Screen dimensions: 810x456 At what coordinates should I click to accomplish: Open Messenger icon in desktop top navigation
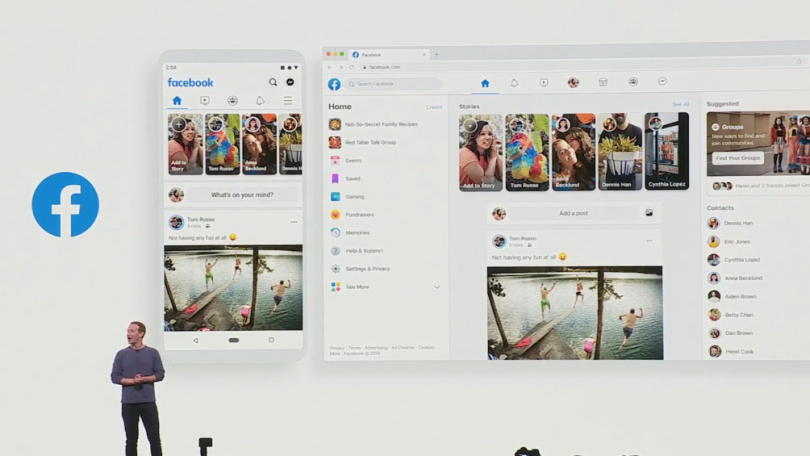coord(662,82)
